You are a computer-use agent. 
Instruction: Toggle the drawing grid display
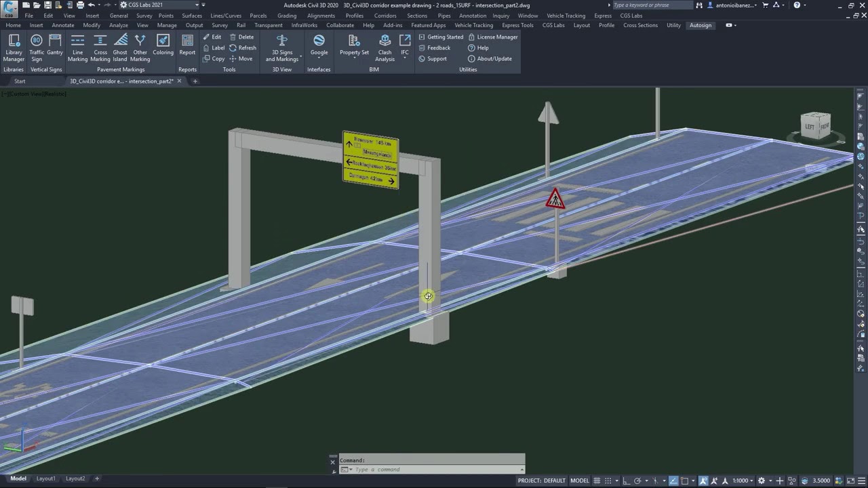[597, 481]
